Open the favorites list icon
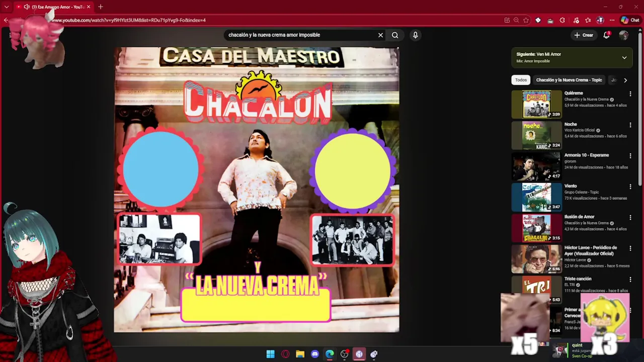This screenshot has width=644, height=362. [x=588, y=20]
